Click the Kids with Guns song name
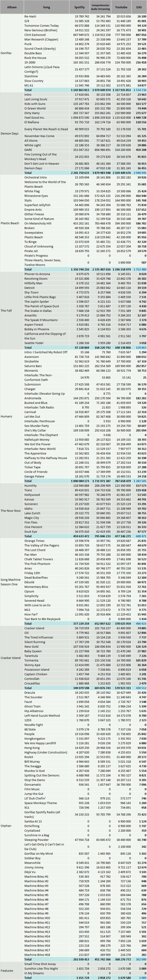 pyautogui.click(x=35, y=104)
